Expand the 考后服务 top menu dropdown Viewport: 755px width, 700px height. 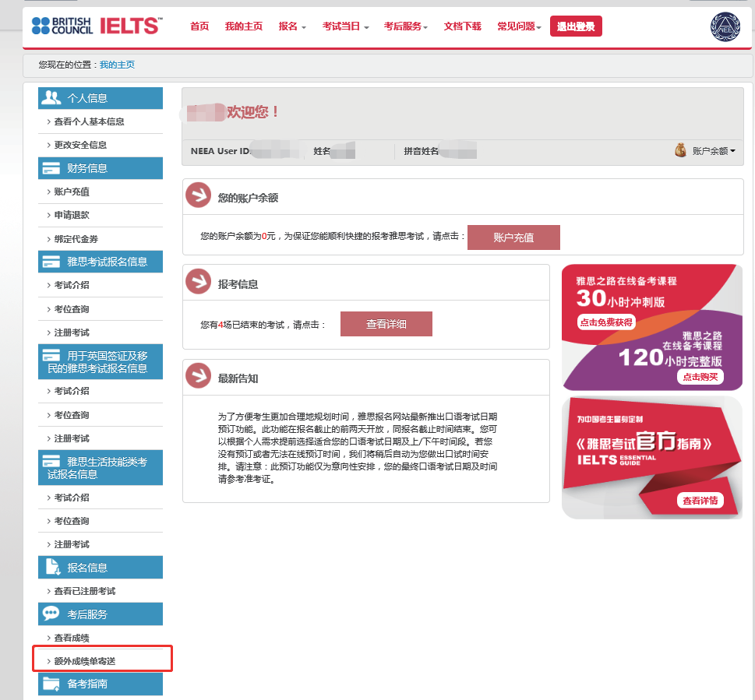[405, 26]
